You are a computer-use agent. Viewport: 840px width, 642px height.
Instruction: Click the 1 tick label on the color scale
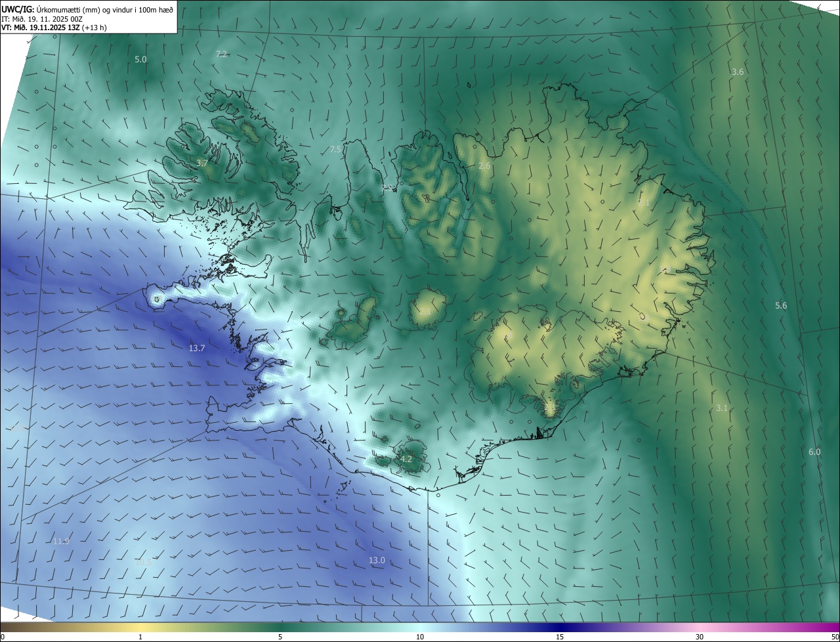coord(140,637)
